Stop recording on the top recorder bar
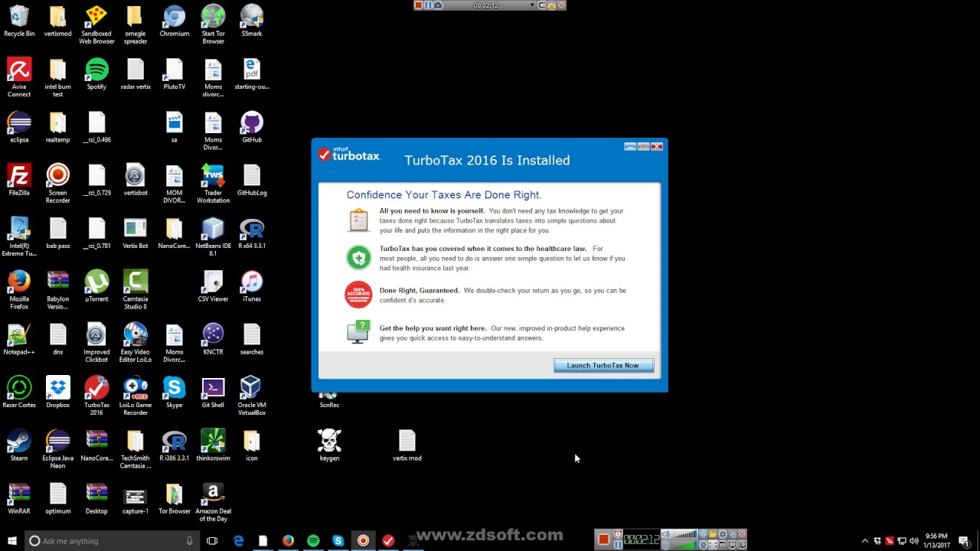The image size is (980, 551). coord(419,5)
